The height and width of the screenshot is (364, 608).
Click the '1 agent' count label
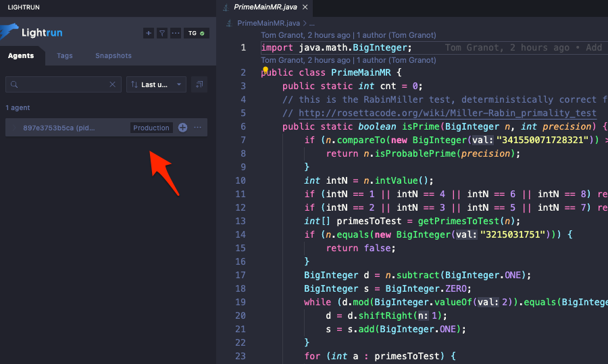[x=18, y=108]
